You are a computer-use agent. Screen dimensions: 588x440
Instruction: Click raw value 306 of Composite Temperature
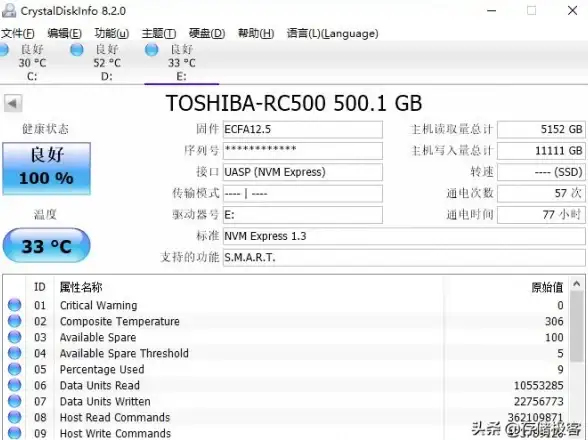click(554, 321)
